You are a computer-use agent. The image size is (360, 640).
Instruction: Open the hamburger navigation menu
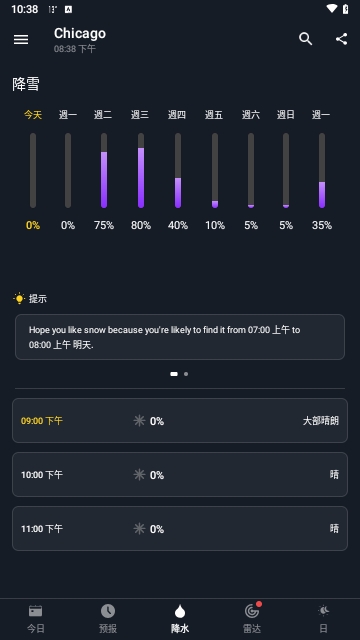pos(21,39)
